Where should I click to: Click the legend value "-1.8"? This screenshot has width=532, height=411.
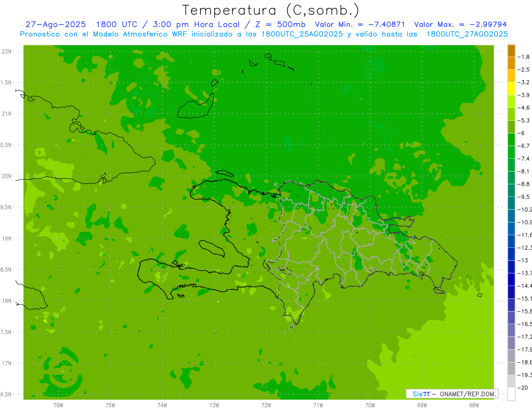point(524,57)
